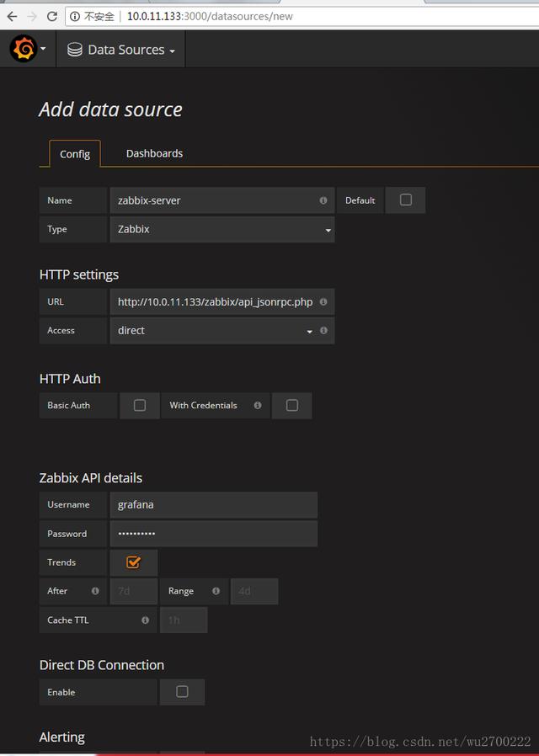Click the Username field containing grafana
This screenshot has height=756, width=539.
[x=214, y=505]
